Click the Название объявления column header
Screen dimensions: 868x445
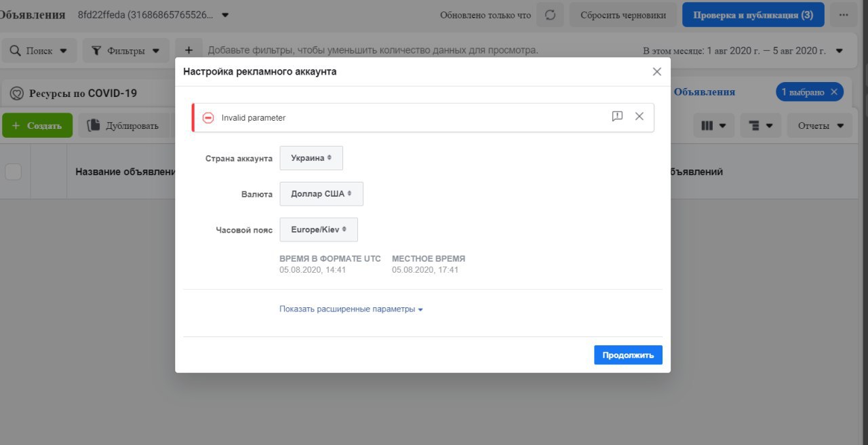[125, 172]
